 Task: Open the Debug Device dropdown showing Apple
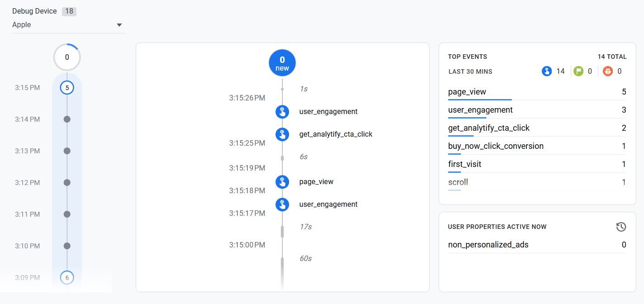coord(68,25)
